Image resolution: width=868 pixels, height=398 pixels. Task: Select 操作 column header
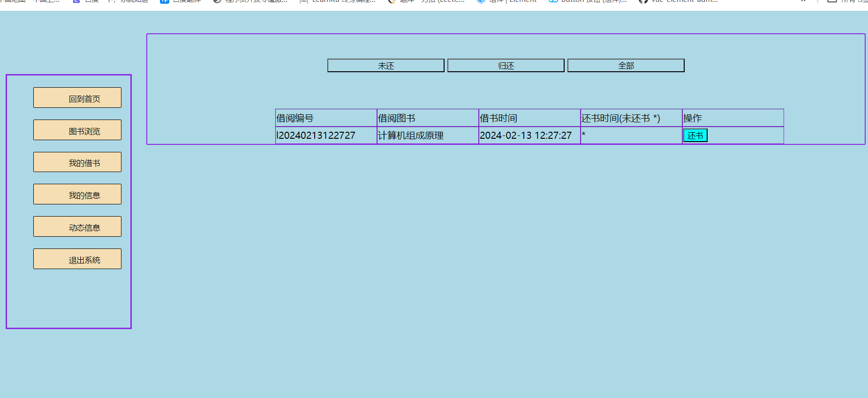pyautogui.click(x=733, y=118)
